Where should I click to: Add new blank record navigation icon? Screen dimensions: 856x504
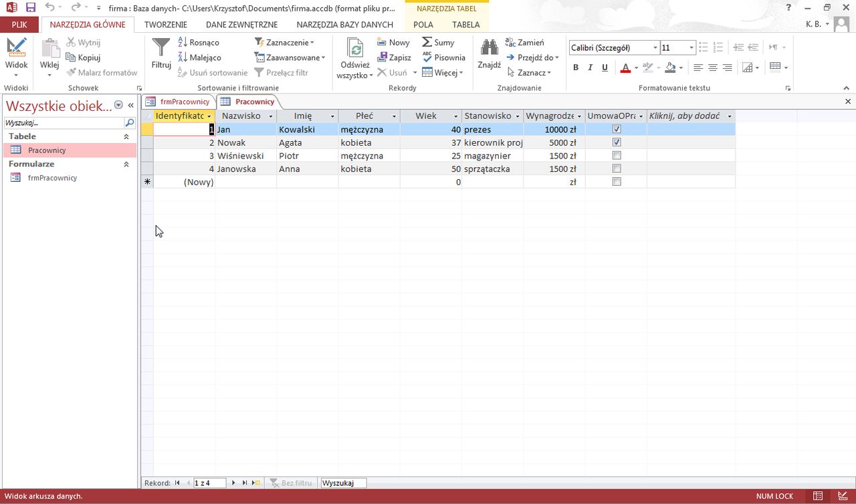click(257, 483)
